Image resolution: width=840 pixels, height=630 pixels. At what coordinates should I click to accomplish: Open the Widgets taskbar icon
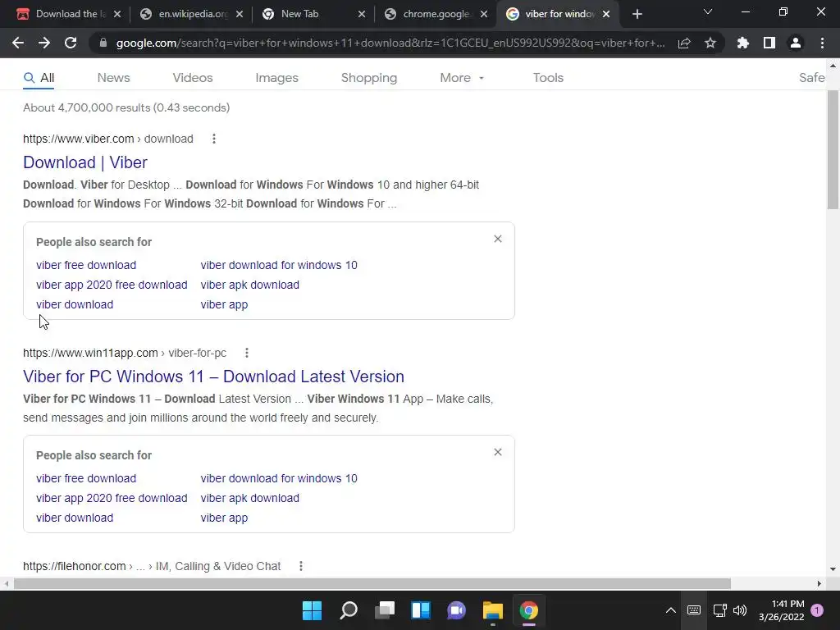click(421, 610)
